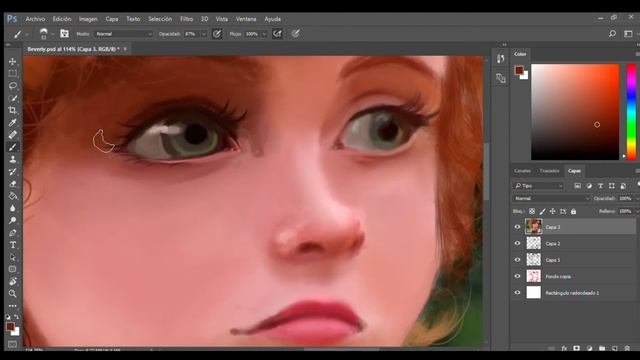Screen dimensions: 640x360
Task: Select the Clone Stamp tool
Action: pyautogui.click(x=13, y=159)
